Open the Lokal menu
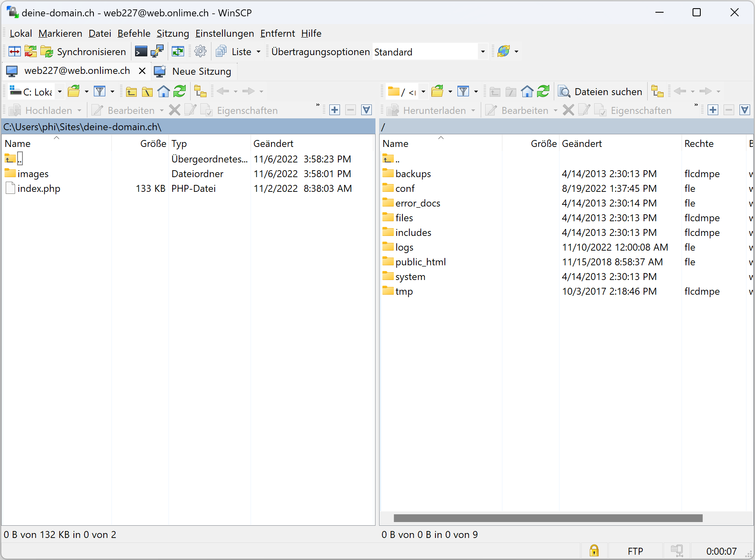Viewport: 755px width, 560px height. (x=21, y=33)
